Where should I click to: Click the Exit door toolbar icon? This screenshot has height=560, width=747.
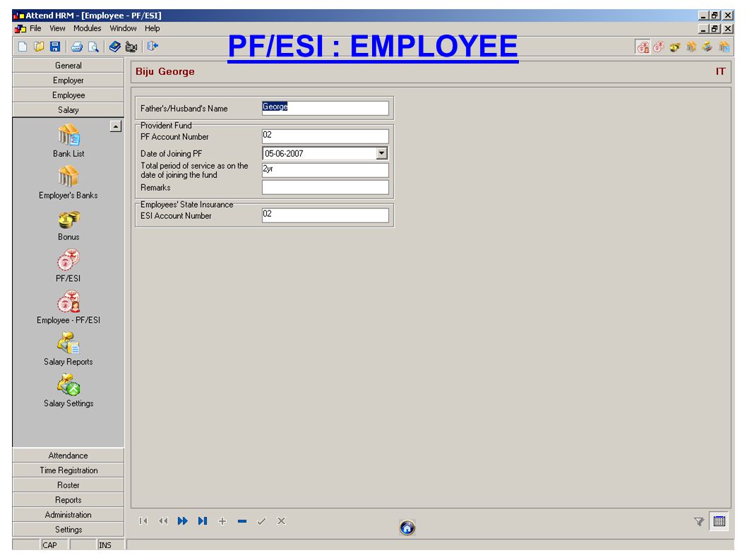click(153, 47)
